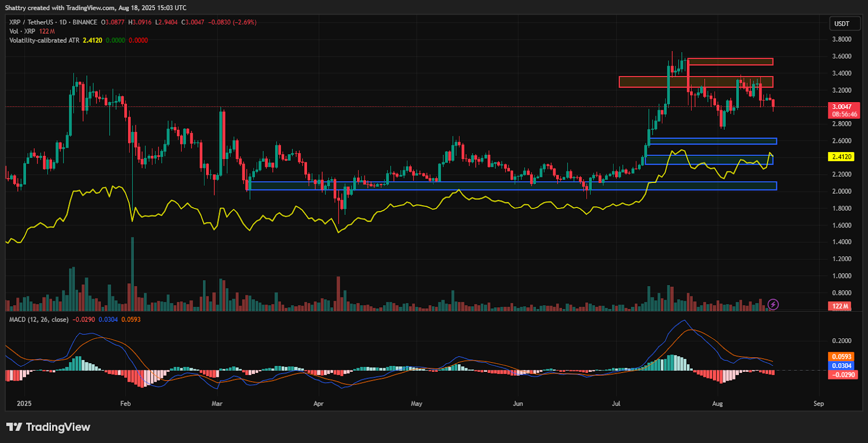Image resolution: width=868 pixels, height=443 pixels.
Task: Select the MACD (12, 26, close) legend
Action: (x=39, y=320)
